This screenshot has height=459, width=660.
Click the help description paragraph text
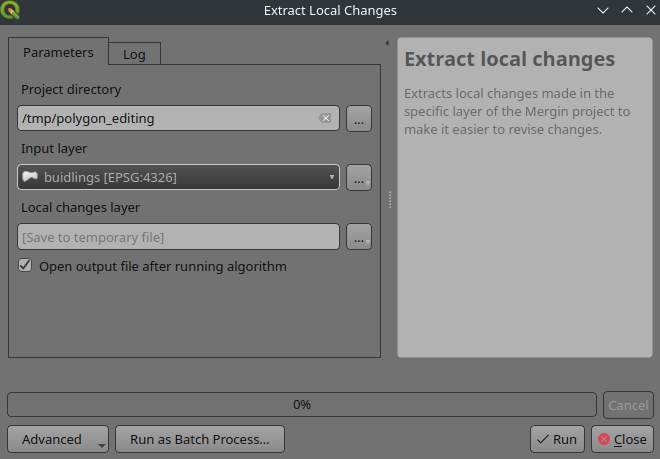point(517,111)
